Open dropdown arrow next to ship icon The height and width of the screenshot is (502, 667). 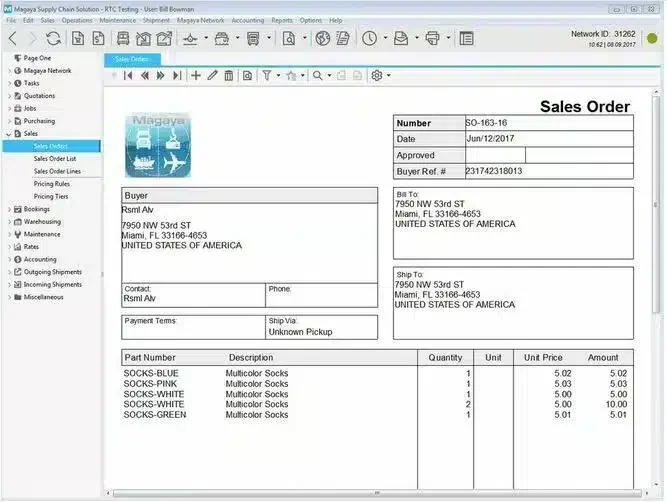click(x=237, y=38)
